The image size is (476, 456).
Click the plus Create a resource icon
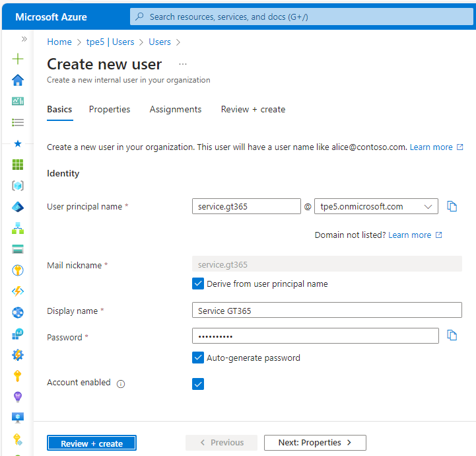click(18, 59)
